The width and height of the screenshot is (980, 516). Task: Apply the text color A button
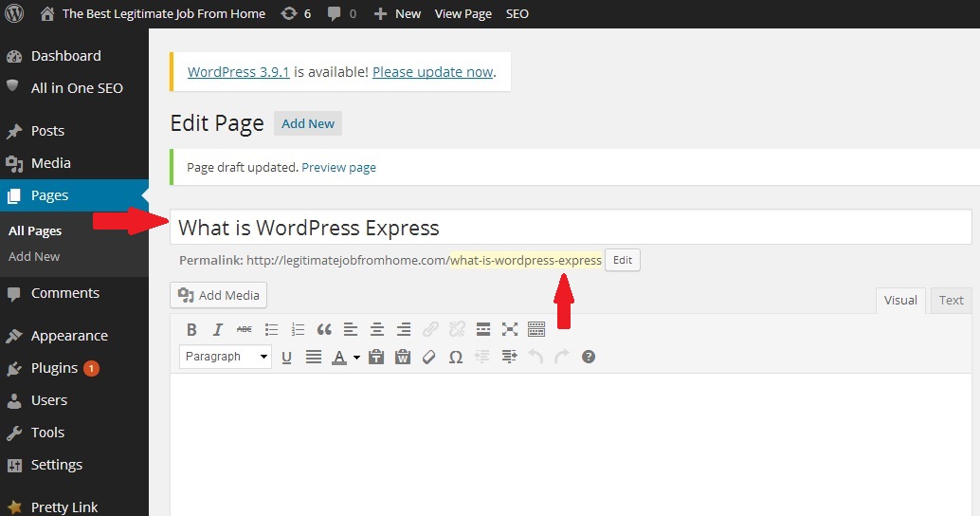[339, 358]
